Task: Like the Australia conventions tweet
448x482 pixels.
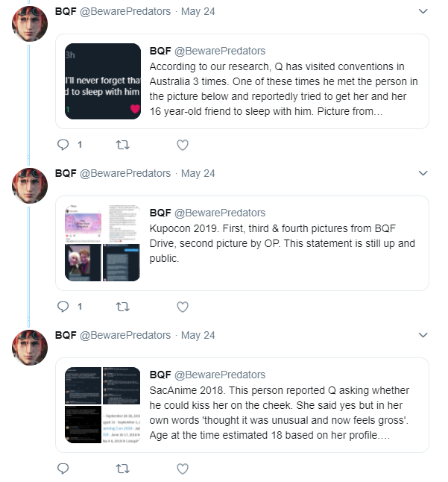Action: coord(183,145)
